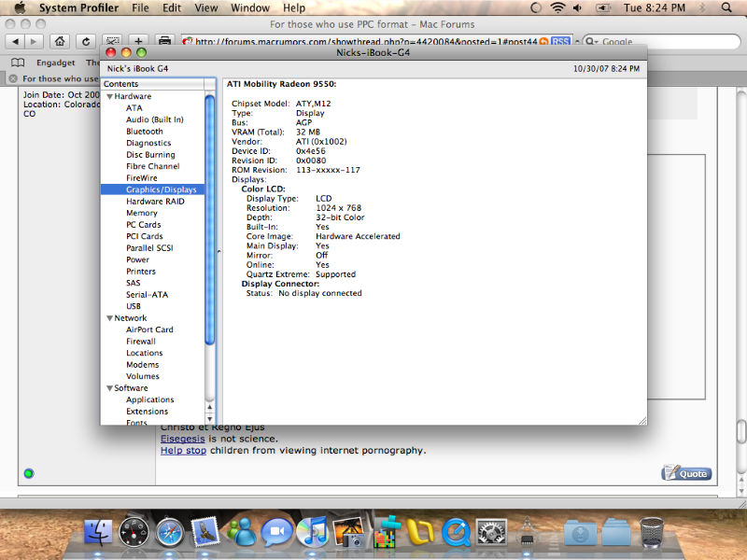Select Graphics/Displays item

coord(152,189)
